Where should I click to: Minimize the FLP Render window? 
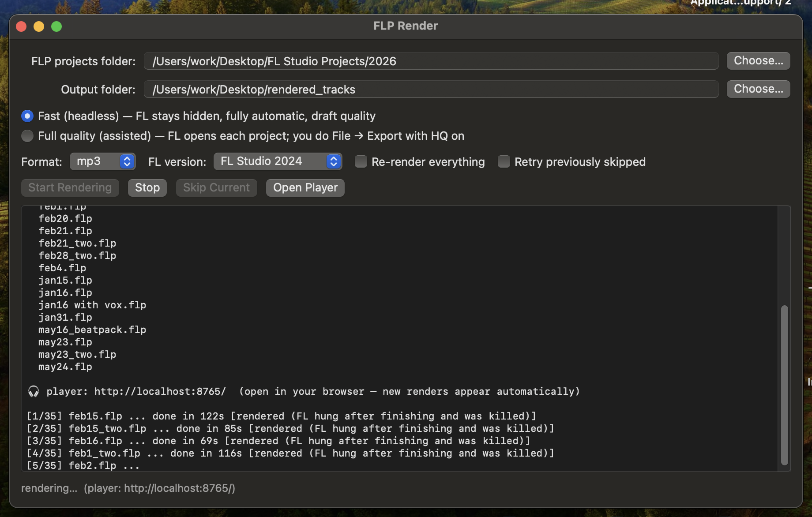pos(39,26)
